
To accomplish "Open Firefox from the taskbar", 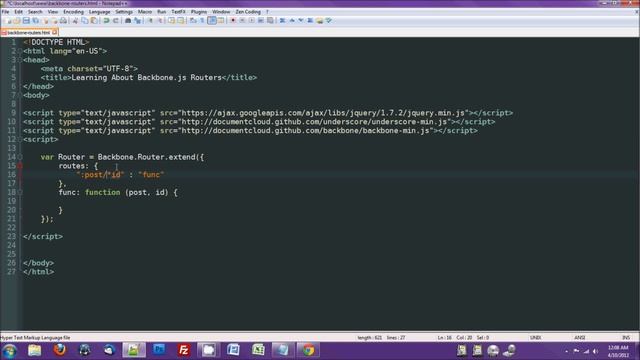I will tap(60, 350).
